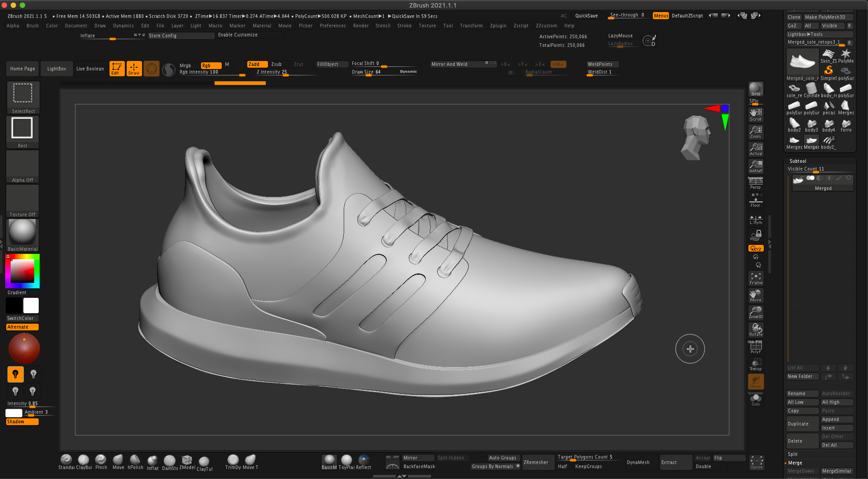
Task: Choose the DamStandard brush
Action: pos(169,462)
